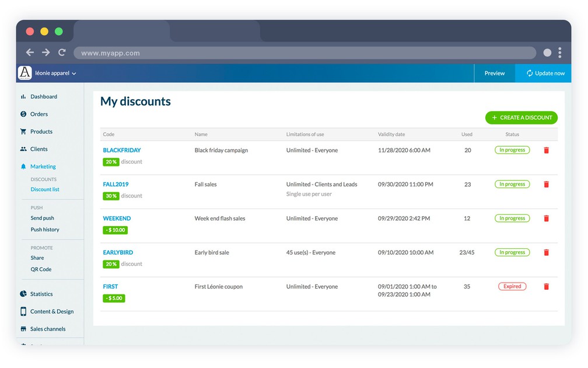This screenshot has height=368, width=588.
Task: Go to the Products section
Action: tap(41, 131)
